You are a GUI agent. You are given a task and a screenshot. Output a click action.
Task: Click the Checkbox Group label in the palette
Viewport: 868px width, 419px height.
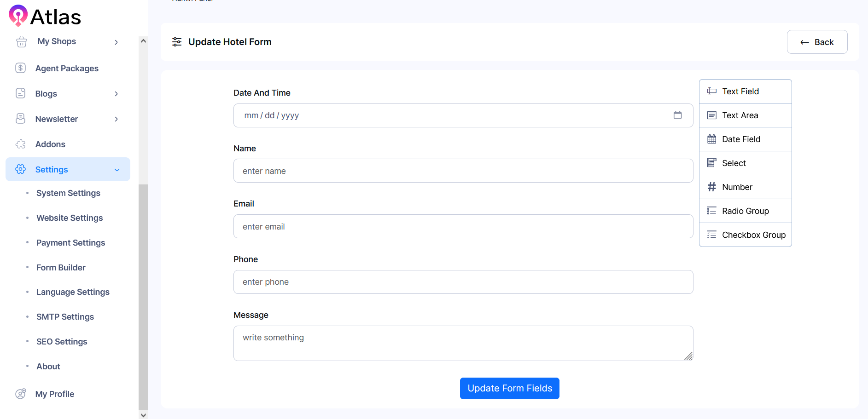click(x=754, y=235)
